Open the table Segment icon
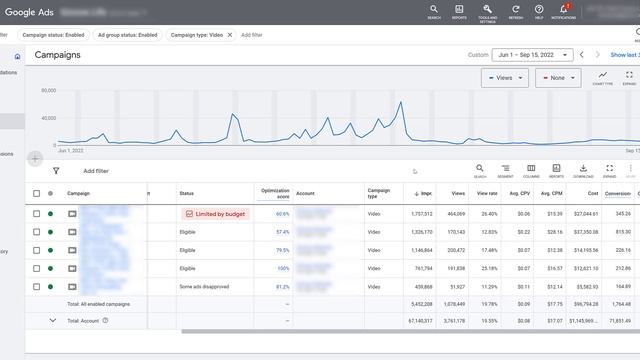Image resolution: width=640 pixels, height=360 pixels. coord(505,171)
